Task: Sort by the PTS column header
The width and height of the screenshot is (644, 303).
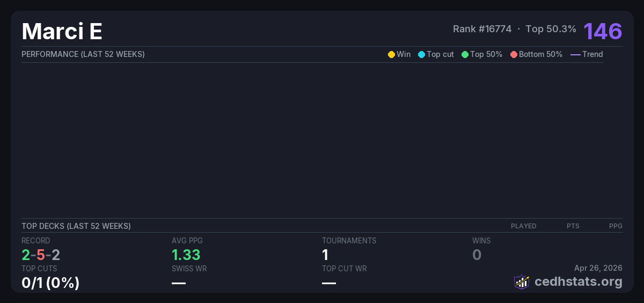Action: click(x=573, y=226)
